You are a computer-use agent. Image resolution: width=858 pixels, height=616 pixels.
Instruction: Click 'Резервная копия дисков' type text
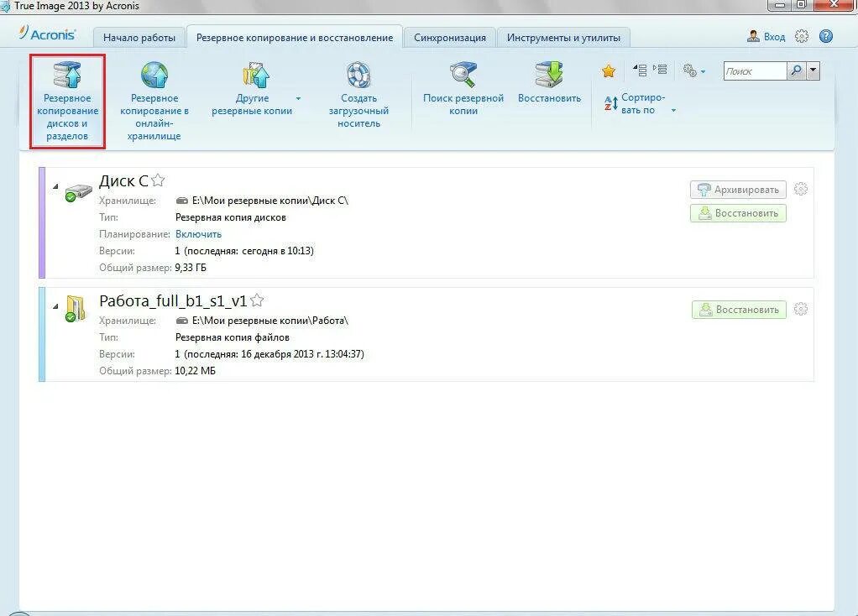point(230,217)
